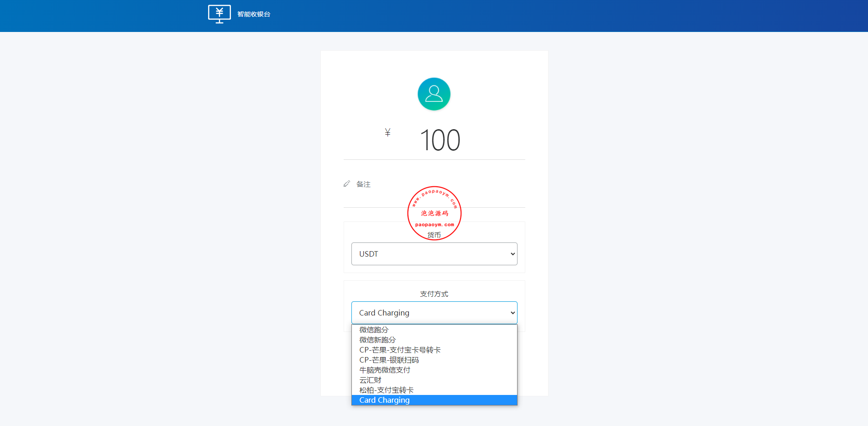Click the monitor icon in the header
Screen dimensions: 868x426
coord(220,14)
